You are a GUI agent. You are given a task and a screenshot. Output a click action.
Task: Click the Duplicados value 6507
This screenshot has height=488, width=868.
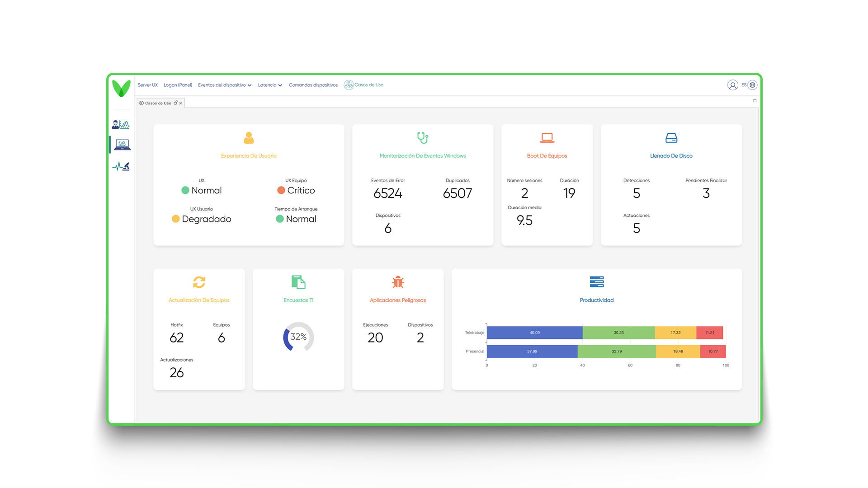pyautogui.click(x=458, y=193)
